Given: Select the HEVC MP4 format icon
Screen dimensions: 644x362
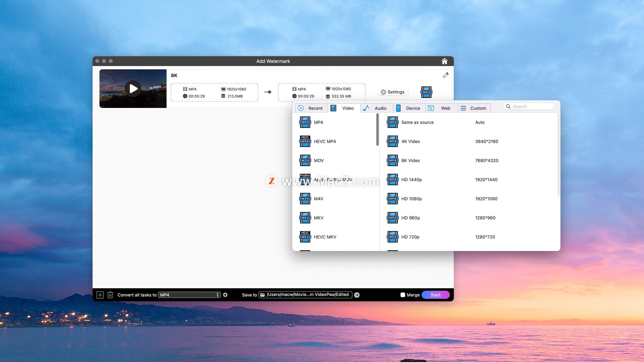Looking at the screenshot, I should pyautogui.click(x=305, y=141).
